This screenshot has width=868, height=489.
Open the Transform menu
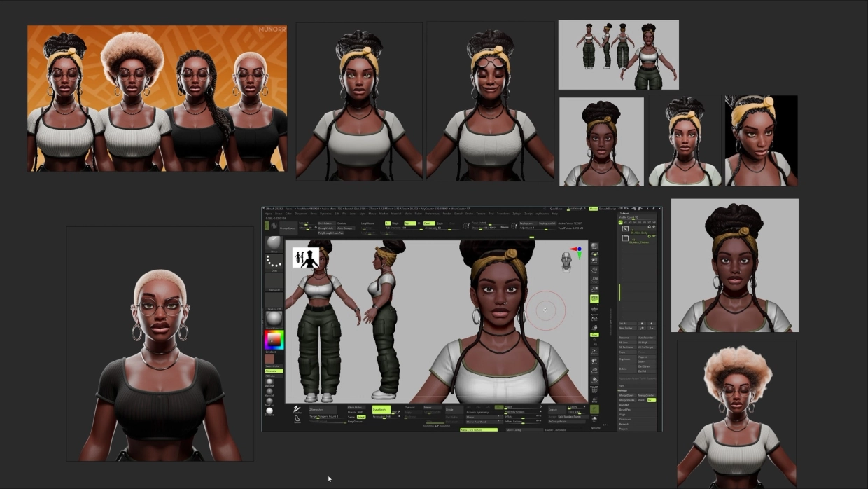(503, 214)
